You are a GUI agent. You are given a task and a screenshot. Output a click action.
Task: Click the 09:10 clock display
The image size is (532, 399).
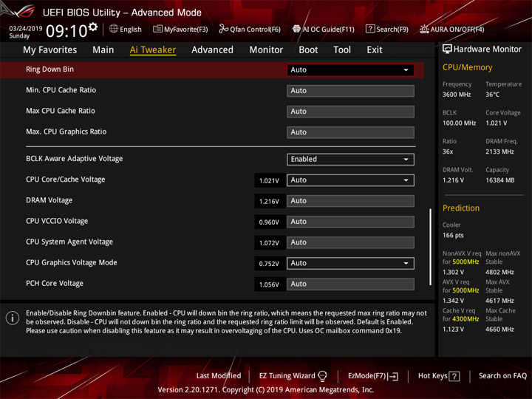tap(66, 31)
